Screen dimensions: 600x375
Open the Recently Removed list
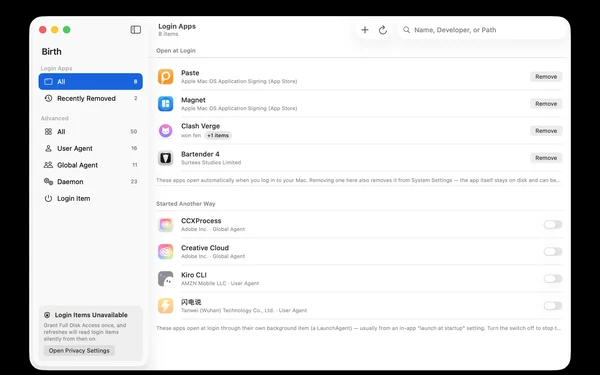click(x=91, y=98)
